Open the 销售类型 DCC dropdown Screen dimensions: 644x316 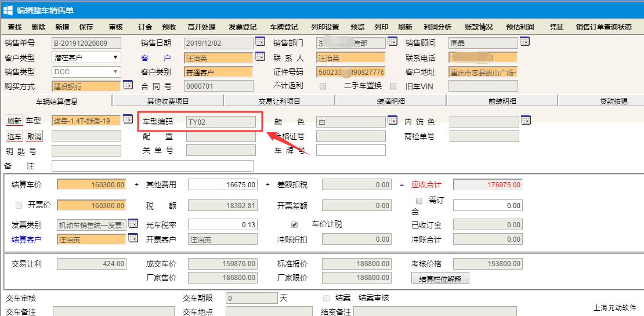click(86, 72)
